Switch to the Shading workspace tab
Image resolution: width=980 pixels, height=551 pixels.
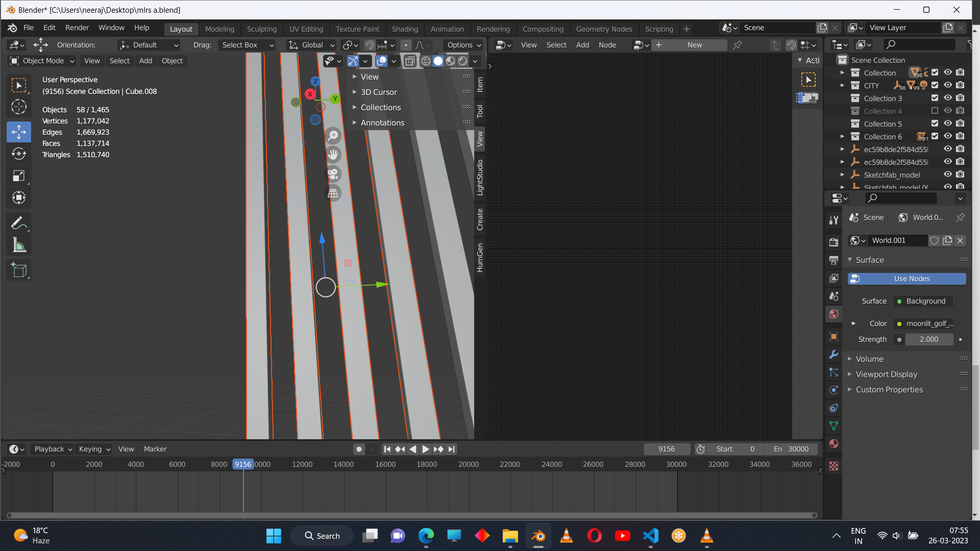pos(405,29)
